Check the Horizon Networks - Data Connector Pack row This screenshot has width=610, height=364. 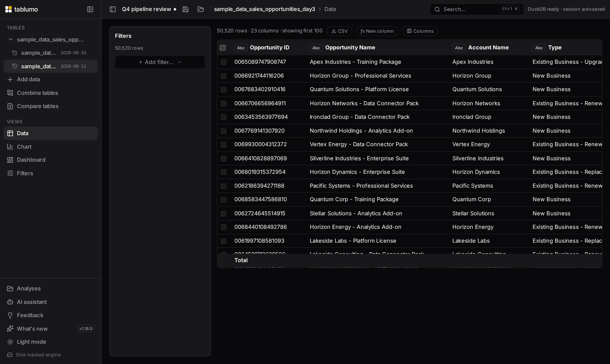223,104
